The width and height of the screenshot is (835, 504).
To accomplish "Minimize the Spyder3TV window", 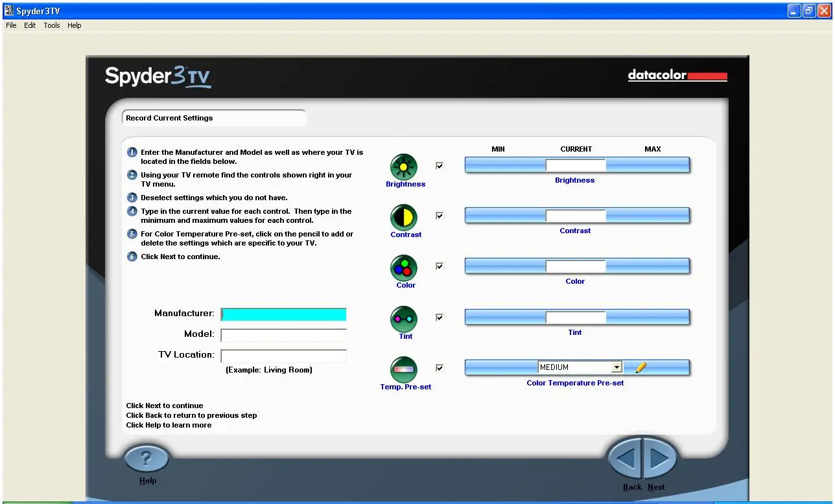I will [794, 10].
